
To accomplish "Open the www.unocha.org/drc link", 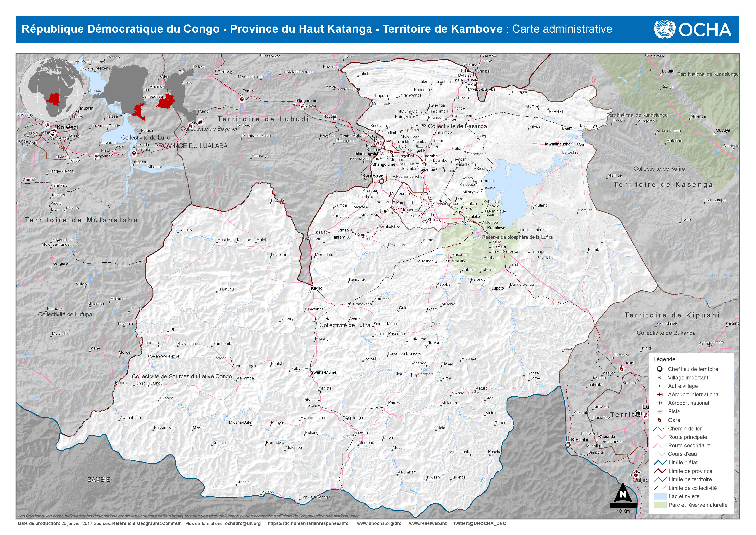I will [379, 524].
